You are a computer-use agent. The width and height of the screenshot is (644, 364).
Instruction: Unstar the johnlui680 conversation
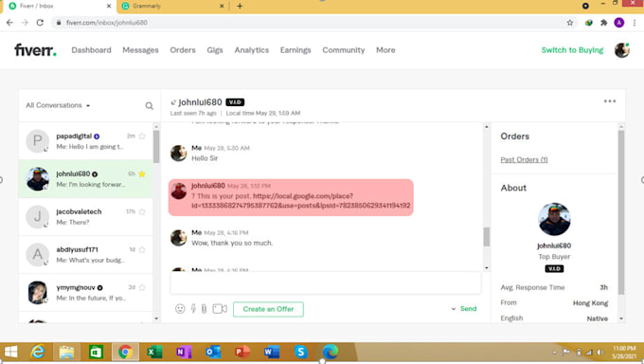pos(142,174)
